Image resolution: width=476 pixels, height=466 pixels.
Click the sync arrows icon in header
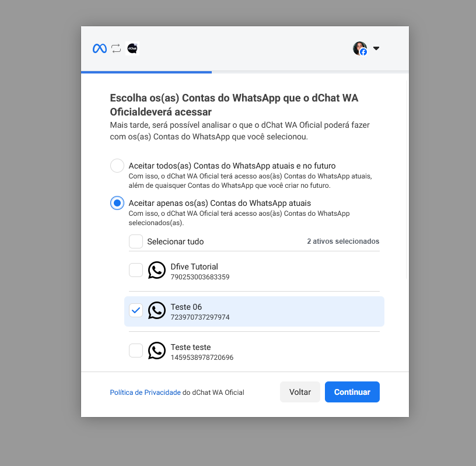click(116, 48)
